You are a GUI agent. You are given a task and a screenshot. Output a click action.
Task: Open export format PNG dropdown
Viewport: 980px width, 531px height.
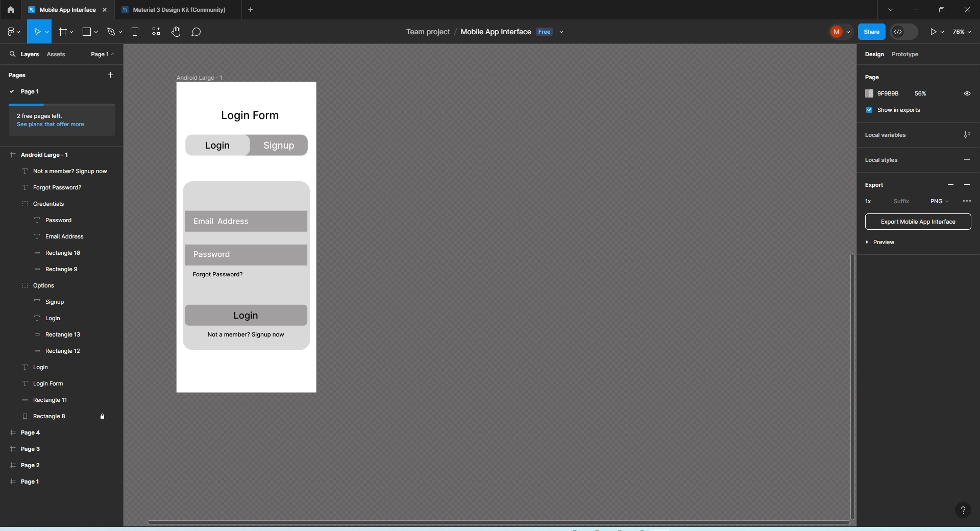click(x=939, y=201)
